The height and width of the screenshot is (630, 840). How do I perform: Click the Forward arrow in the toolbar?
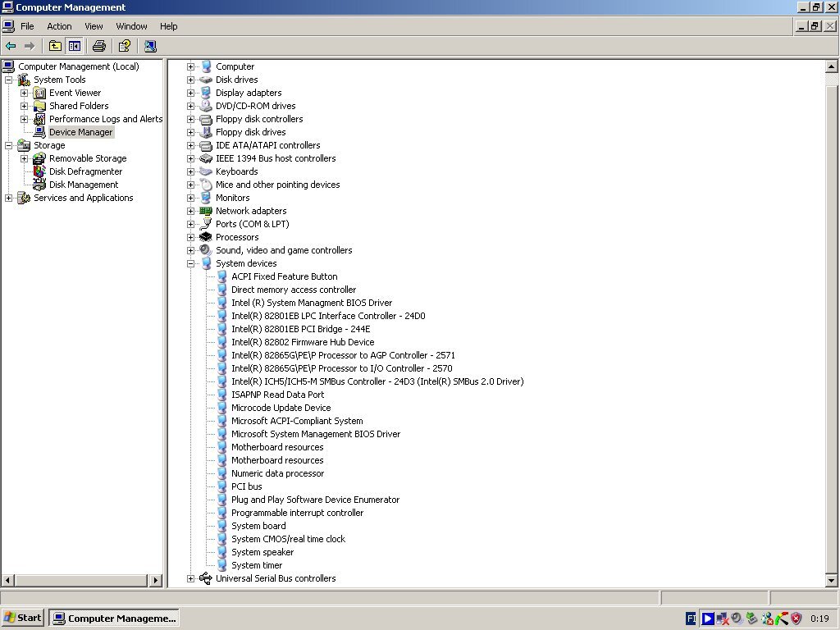(30, 46)
